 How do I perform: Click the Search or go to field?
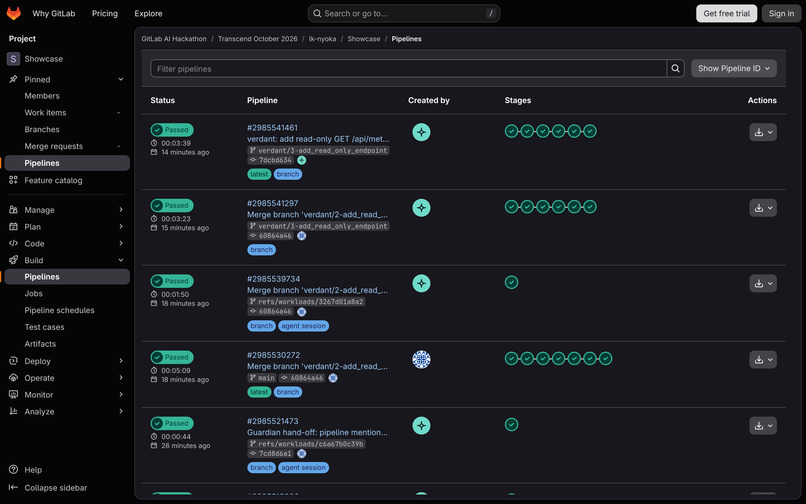tap(404, 13)
